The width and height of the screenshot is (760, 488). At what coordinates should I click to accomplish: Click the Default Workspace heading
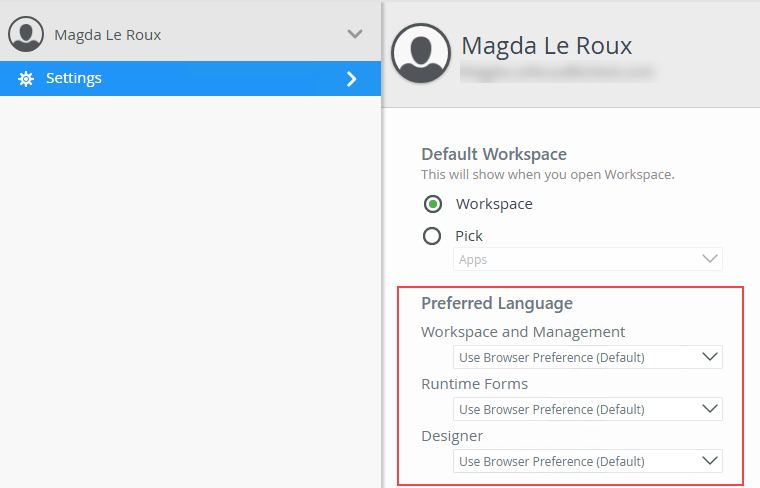[494, 154]
